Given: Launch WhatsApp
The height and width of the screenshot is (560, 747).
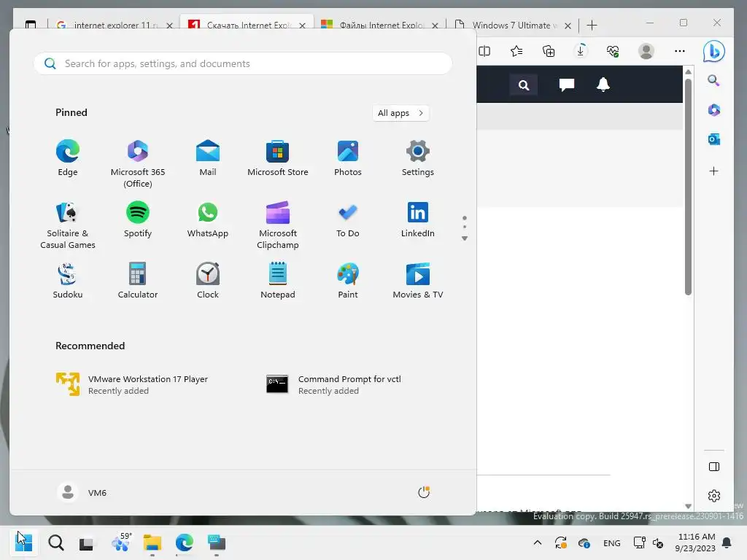Looking at the screenshot, I should pos(208,219).
